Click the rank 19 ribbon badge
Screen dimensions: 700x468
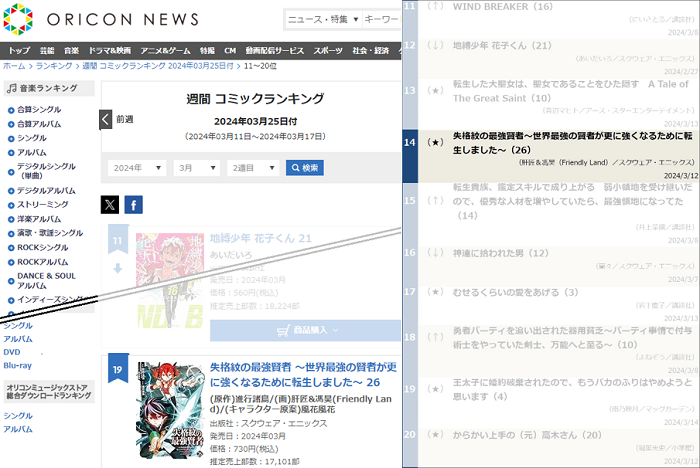click(x=118, y=368)
